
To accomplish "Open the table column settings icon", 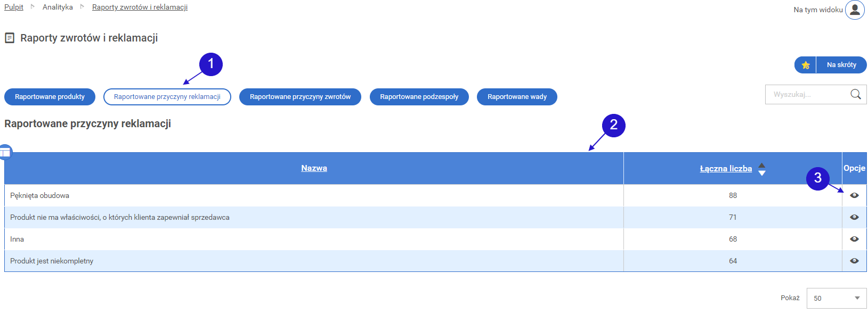I will click(5, 152).
